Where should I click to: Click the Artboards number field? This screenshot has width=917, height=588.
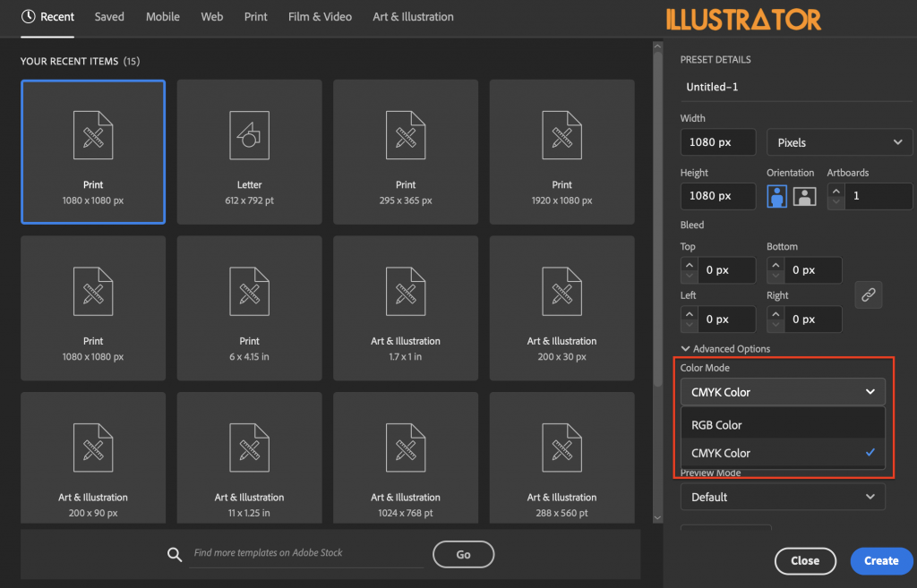878,196
